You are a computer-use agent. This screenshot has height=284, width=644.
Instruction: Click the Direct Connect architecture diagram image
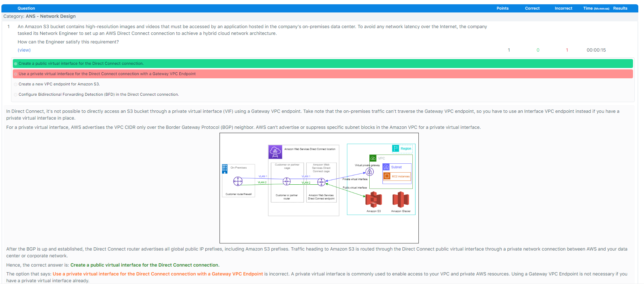tap(319, 188)
